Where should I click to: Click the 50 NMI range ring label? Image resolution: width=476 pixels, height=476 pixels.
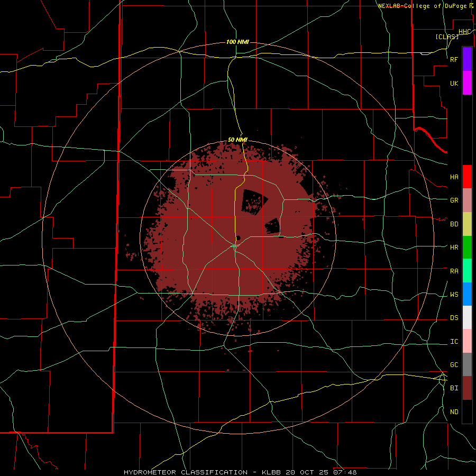tap(237, 140)
